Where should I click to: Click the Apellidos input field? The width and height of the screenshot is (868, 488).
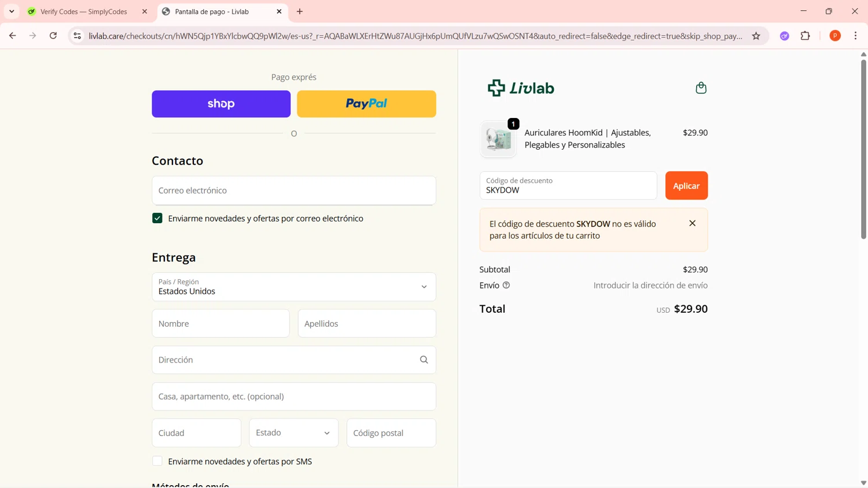[x=367, y=323]
